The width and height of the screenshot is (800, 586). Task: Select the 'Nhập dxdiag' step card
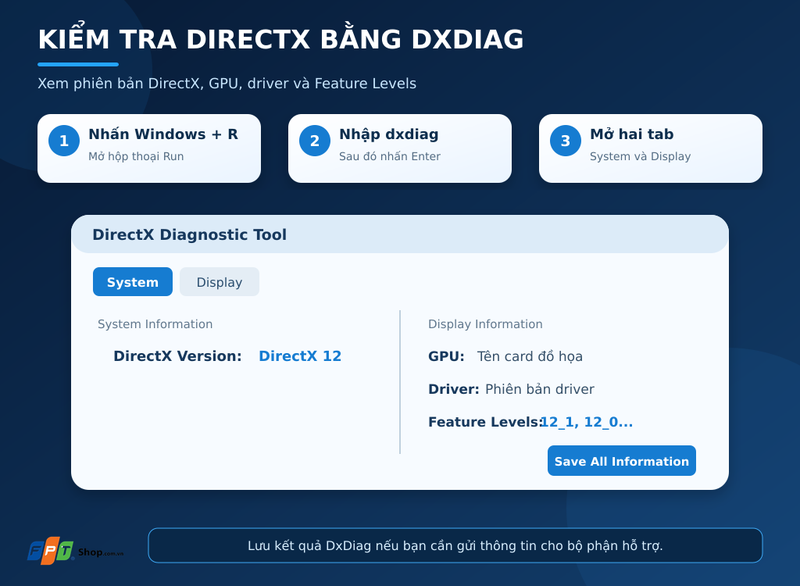[x=399, y=148]
